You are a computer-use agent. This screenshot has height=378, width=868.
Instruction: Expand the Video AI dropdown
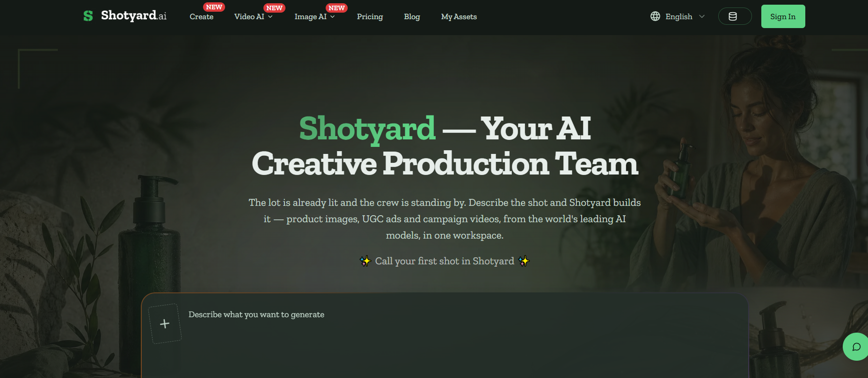(253, 17)
